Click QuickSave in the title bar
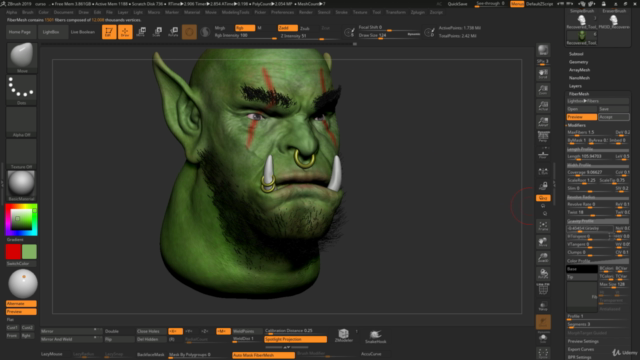The height and width of the screenshot is (360, 640). 458,4
